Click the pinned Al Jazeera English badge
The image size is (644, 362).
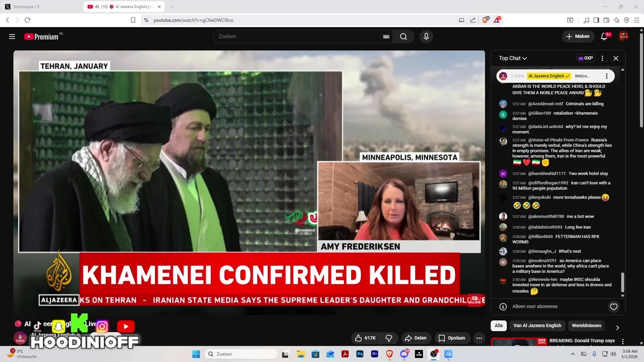point(548,76)
